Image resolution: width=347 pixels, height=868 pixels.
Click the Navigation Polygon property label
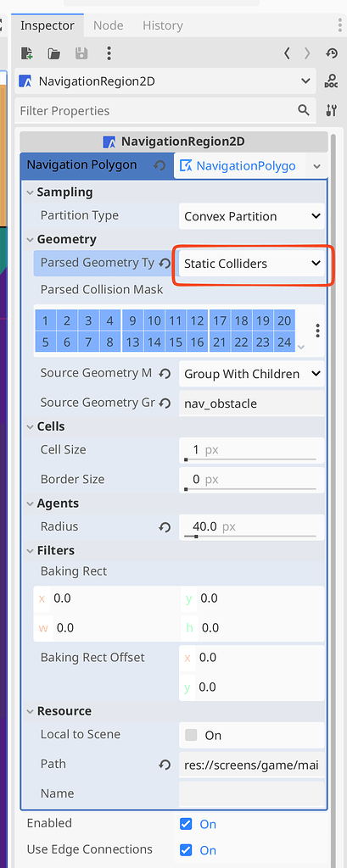coord(81,165)
